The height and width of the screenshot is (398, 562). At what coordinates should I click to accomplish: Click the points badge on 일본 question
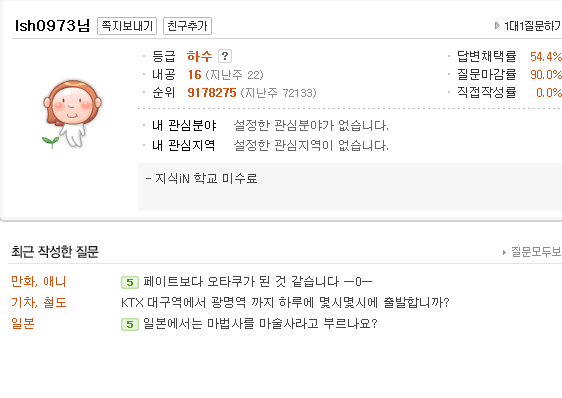coord(130,324)
